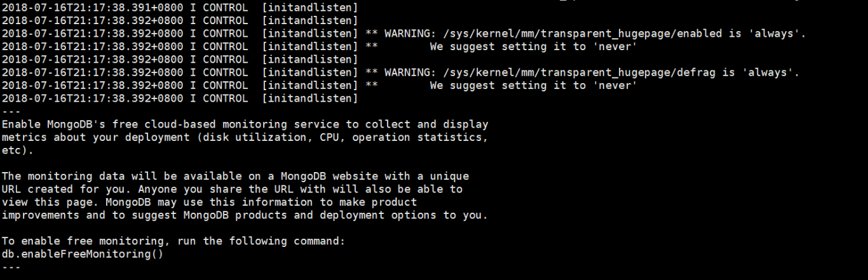Click the 'Enable MongoDB's free cloud-based monitoring' line

point(245,124)
